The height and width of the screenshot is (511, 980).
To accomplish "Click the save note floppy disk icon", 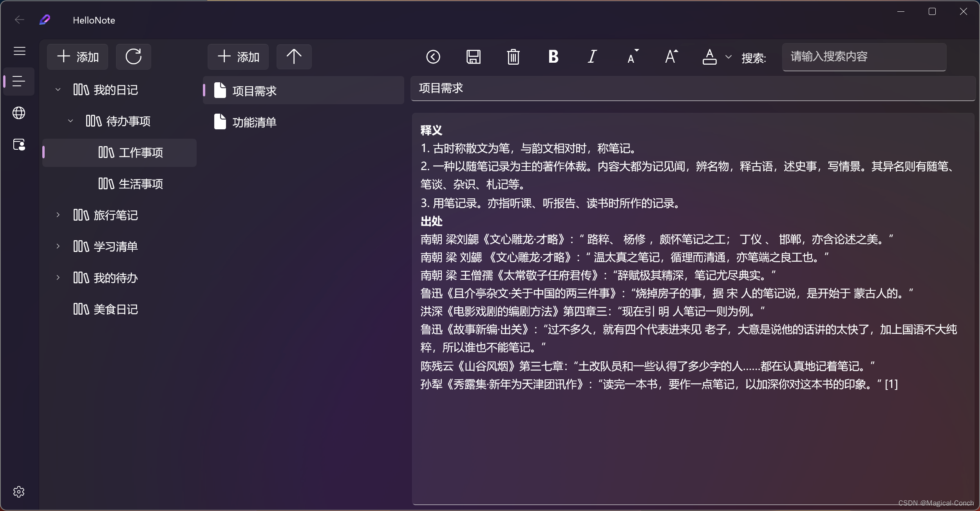I will click(x=473, y=57).
